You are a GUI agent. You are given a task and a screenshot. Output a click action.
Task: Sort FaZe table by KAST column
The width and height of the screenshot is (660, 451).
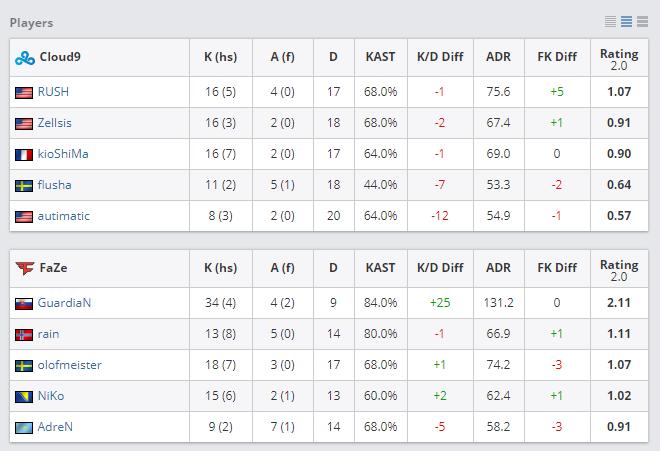click(381, 268)
